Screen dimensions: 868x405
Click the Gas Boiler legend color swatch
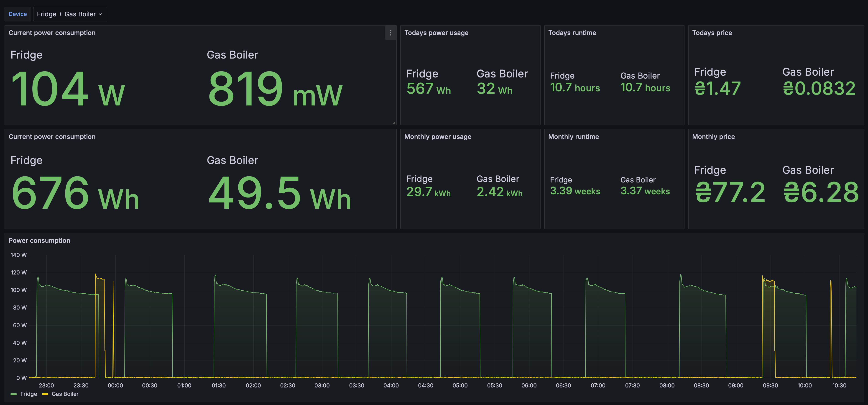(x=45, y=394)
